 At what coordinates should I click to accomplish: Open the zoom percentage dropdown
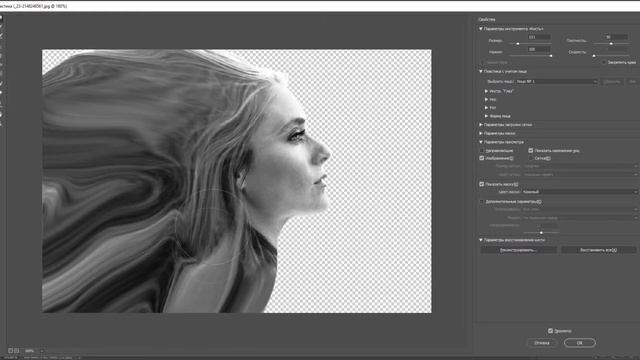pyautogui.click(x=42, y=351)
